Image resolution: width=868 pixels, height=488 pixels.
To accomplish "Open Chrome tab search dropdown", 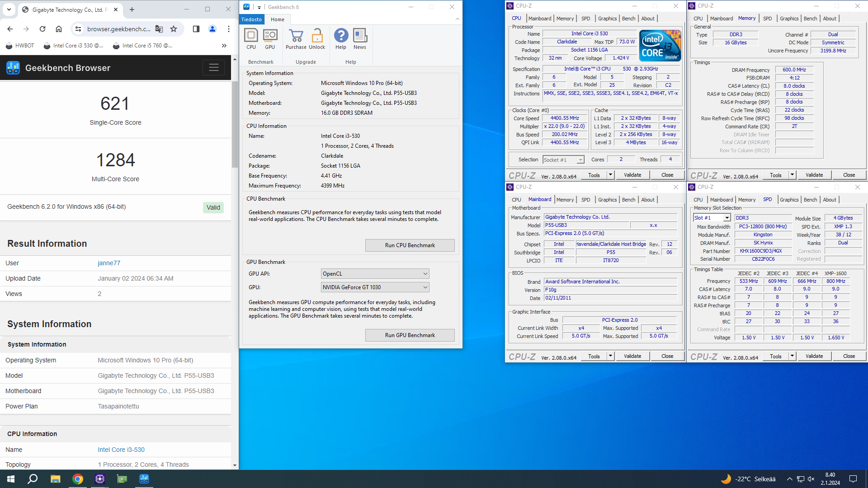I will coord(9,9).
